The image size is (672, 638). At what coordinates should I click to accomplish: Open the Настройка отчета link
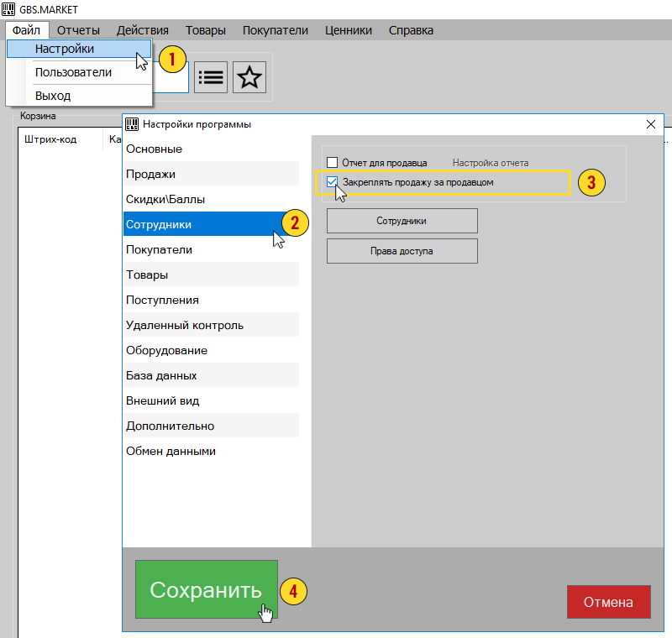coord(491,163)
